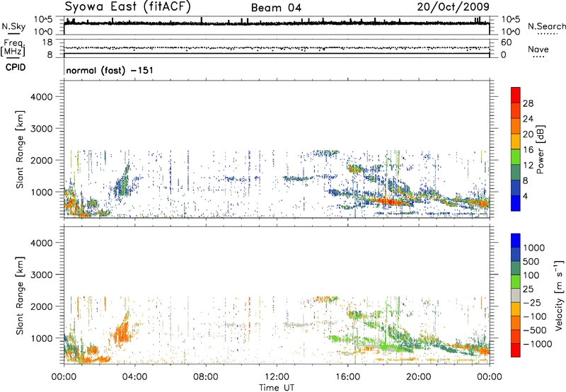Click the '60' Nave axis tick
Screen dimensions: 566x392
click(506, 42)
